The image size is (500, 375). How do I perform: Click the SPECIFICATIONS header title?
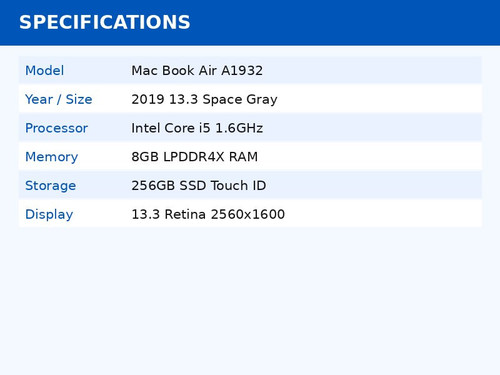tap(105, 22)
